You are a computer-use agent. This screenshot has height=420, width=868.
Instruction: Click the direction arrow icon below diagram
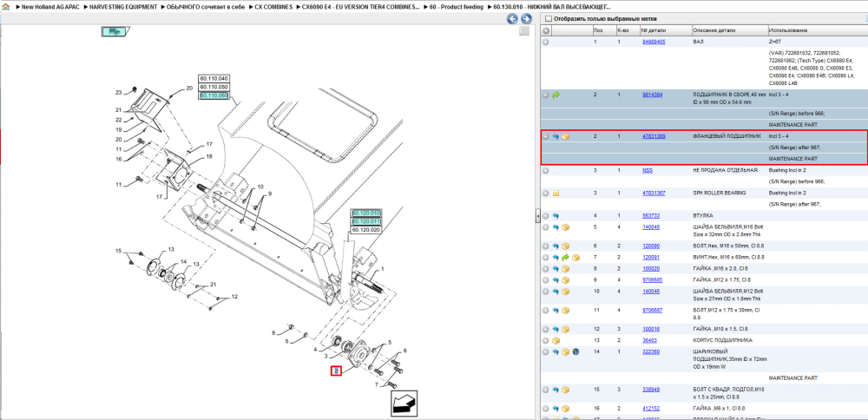coord(404,404)
